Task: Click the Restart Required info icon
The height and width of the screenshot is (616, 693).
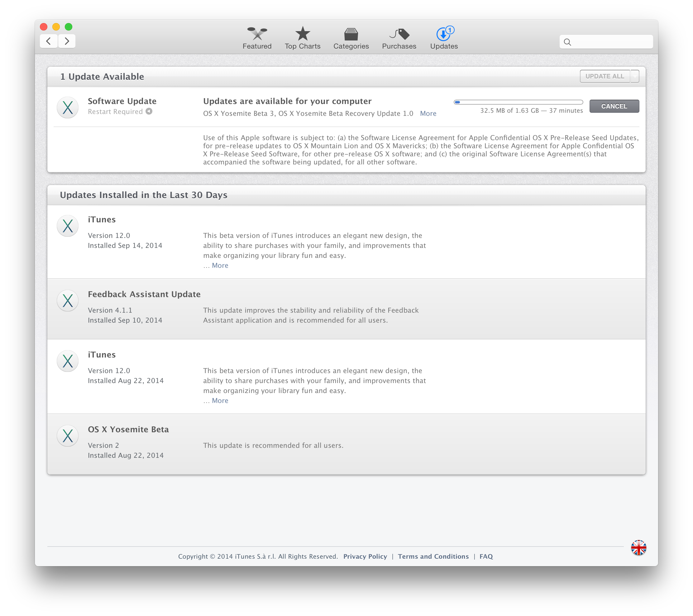Action: [x=149, y=111]
